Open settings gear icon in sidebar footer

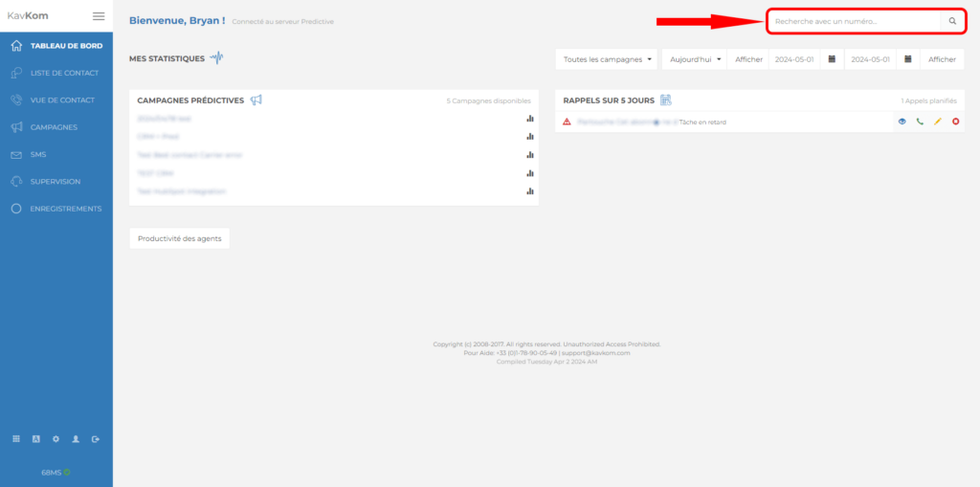(56, 439)
